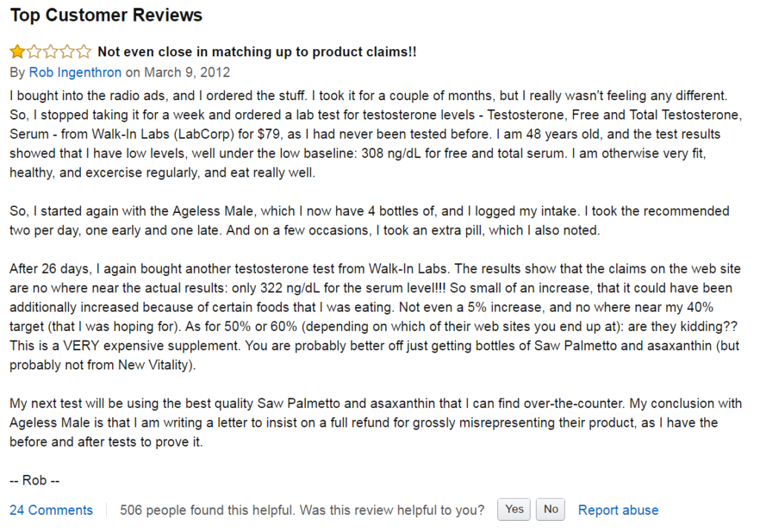
Task: View Rob Ingenthron's reviewer profile
Action: point(75,72)
